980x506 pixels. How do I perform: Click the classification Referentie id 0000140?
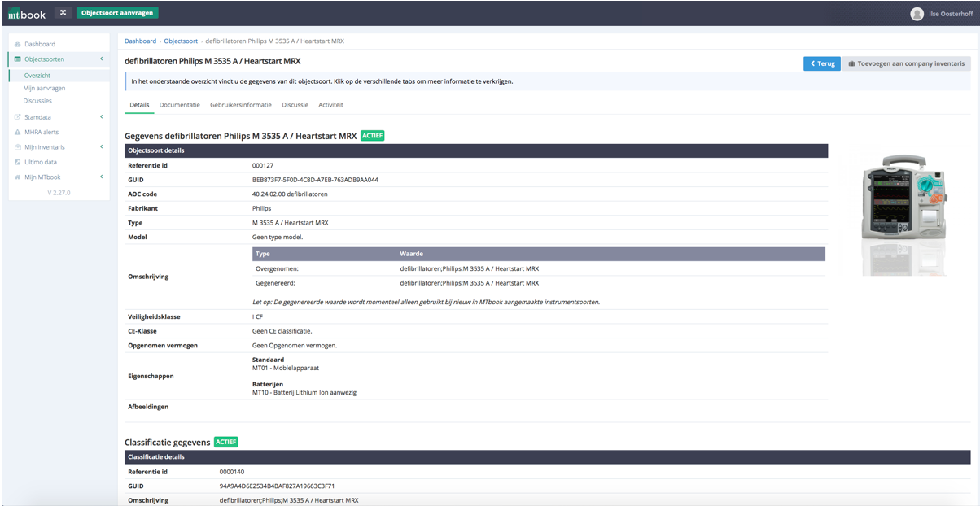(232, 471)
